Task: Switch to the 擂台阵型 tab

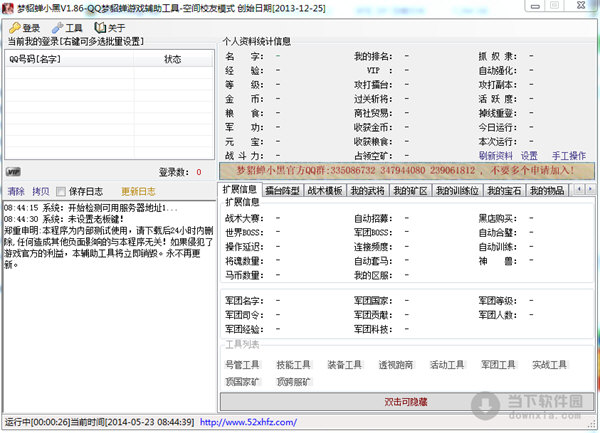Action: (282, 190)
